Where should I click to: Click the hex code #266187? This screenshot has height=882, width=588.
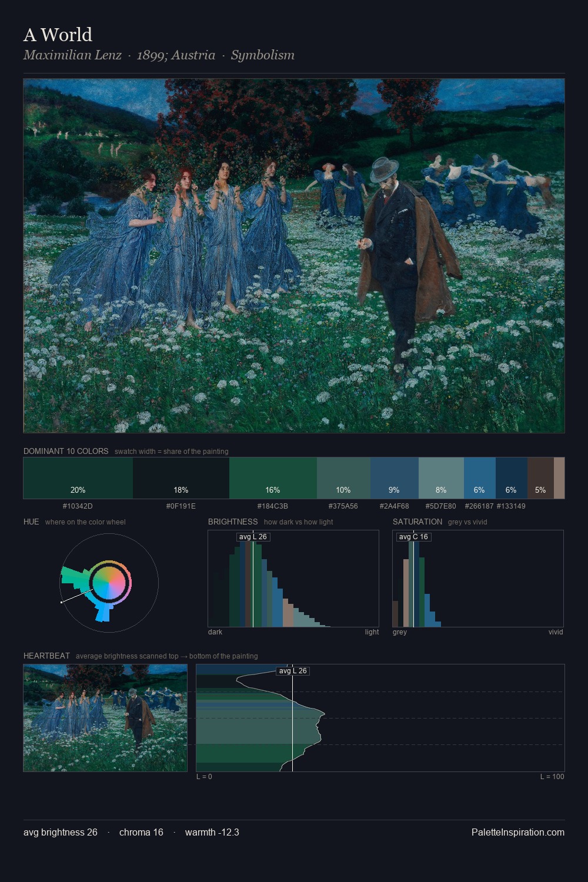pyautogui.click(x=479, y=506)
